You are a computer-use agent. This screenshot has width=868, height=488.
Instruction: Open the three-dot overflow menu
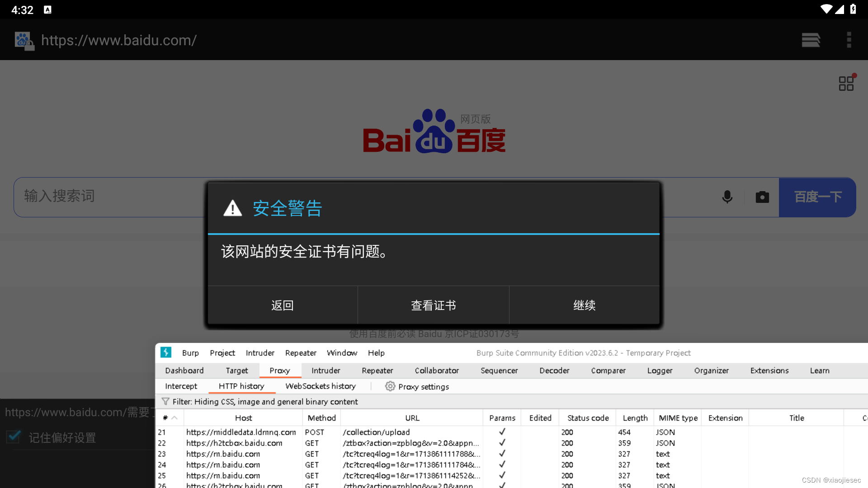point(849,40)
